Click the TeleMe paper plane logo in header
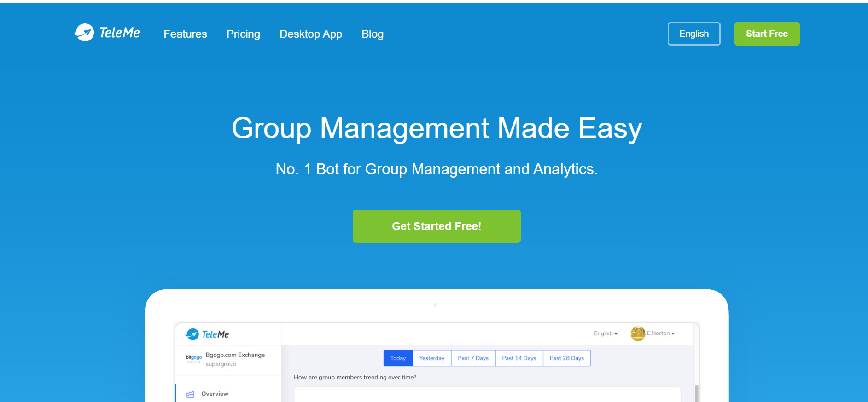This screenshot has width=868, height=402. click(x=107, y=33)
